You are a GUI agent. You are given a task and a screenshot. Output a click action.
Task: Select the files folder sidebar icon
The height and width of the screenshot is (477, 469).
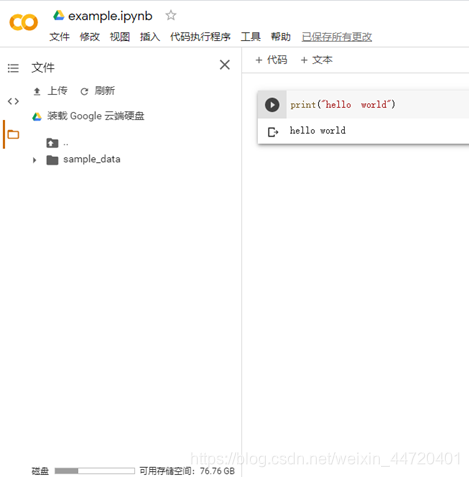[13, 134]
